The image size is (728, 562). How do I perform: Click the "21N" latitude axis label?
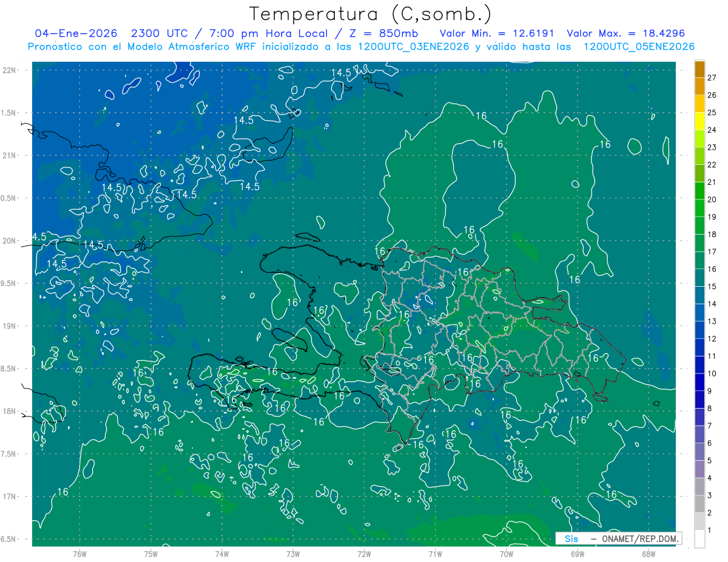tap(10, 155)
